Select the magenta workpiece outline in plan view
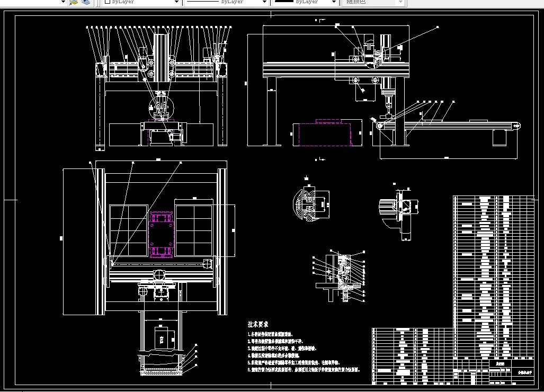The width and height of the screenshot is (544, 392). 162,234
